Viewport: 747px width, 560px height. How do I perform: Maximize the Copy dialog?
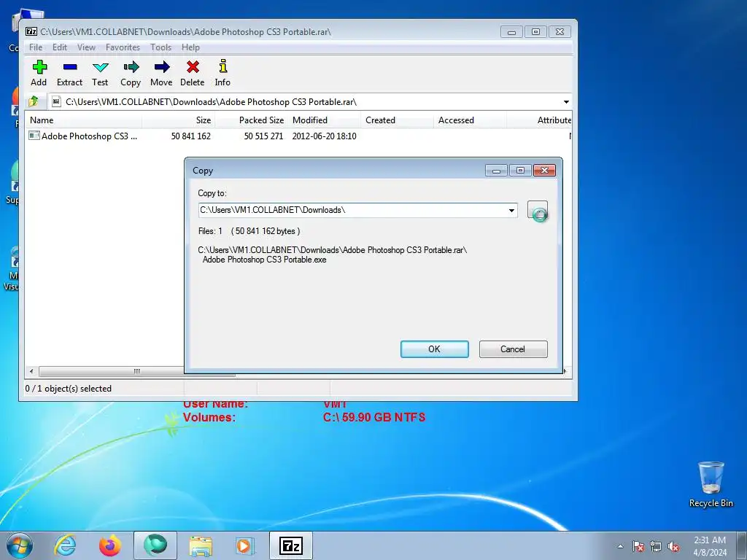click(x=520, y=171)
